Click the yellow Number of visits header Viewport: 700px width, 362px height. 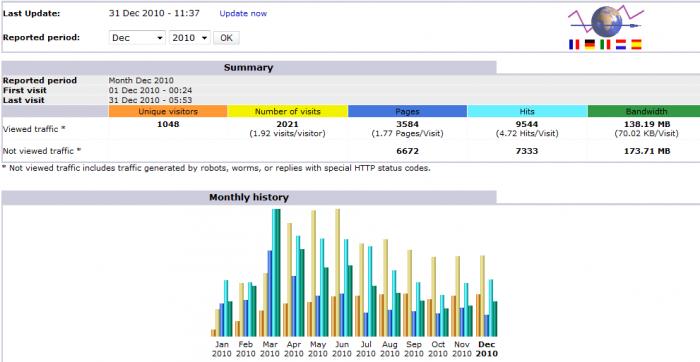pos(288,111)
